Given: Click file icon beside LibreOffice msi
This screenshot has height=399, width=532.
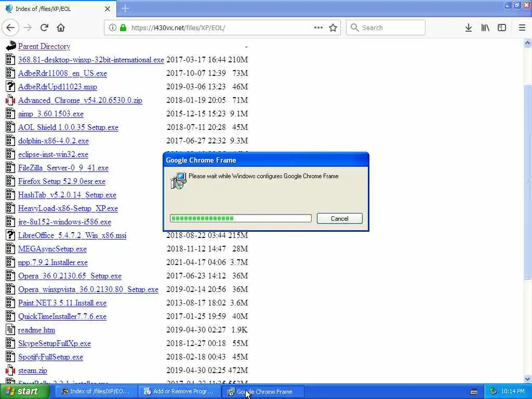Looking at the screenshot, I should (10, 235).
